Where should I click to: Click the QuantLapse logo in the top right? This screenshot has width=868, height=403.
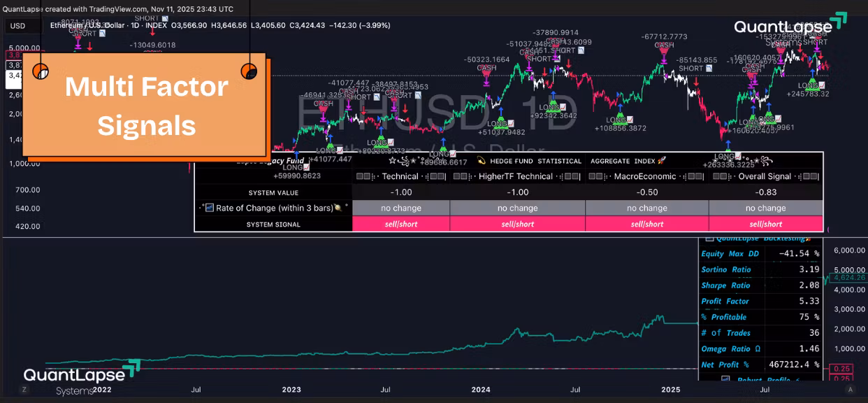[781, 28]
